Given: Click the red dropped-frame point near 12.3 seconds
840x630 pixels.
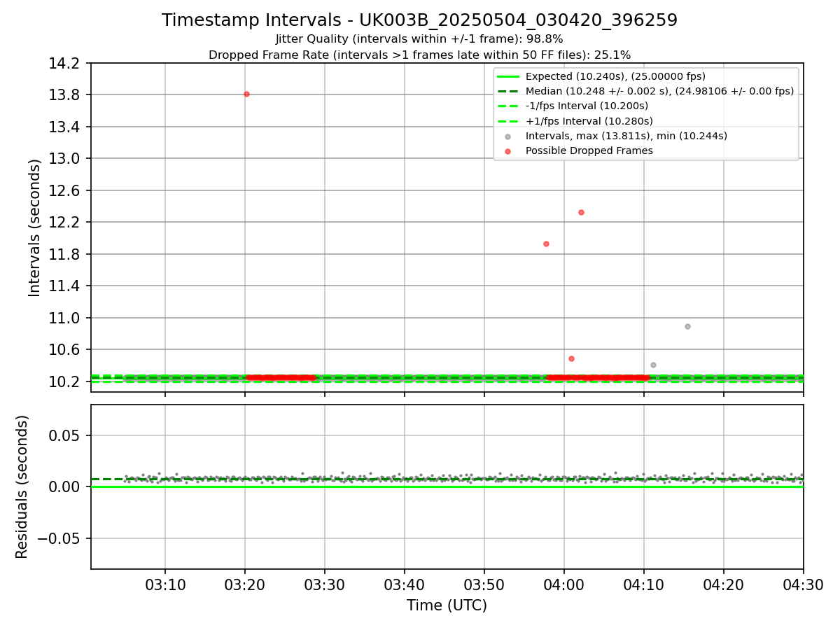Looking at the screenshot, I should [581, 212].
